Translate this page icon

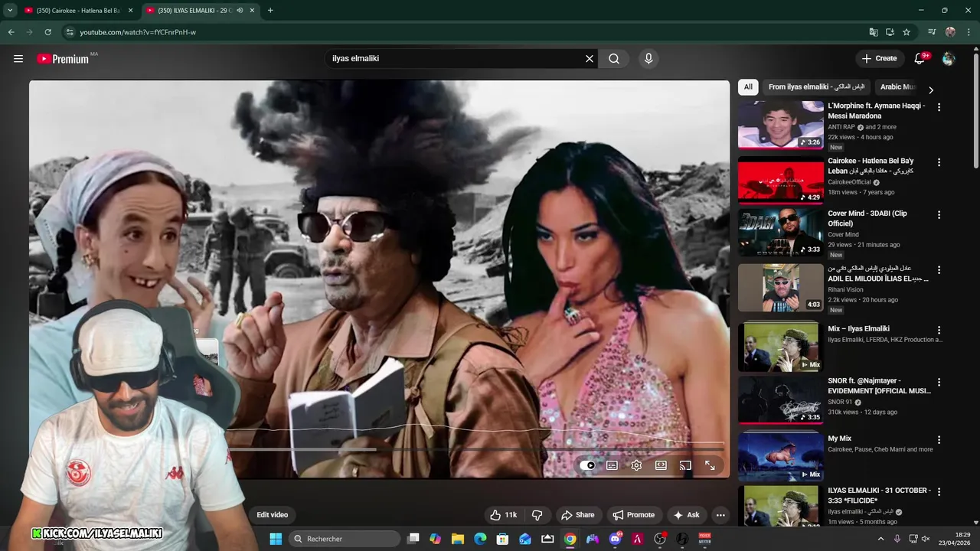point(874,32)
